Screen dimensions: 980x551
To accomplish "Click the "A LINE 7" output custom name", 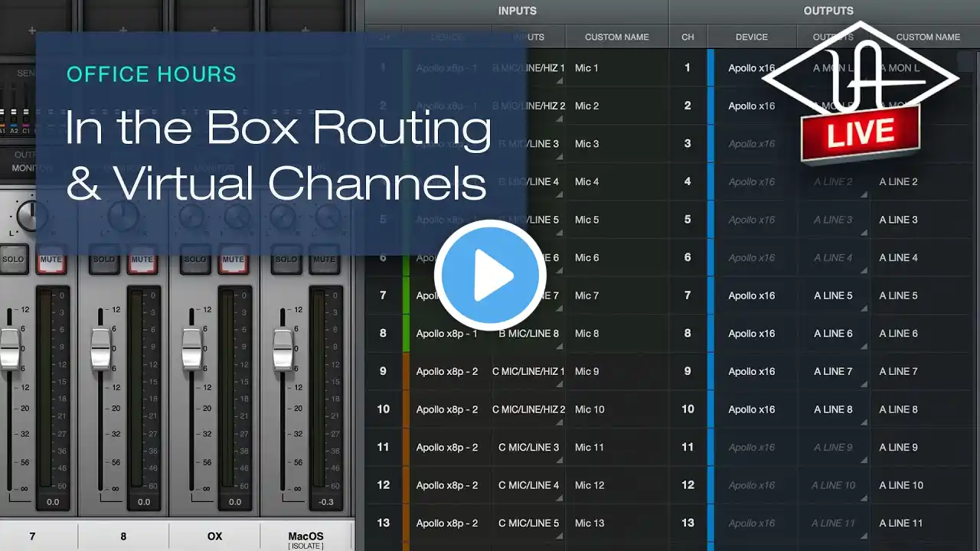I will (x=899, y=371).
